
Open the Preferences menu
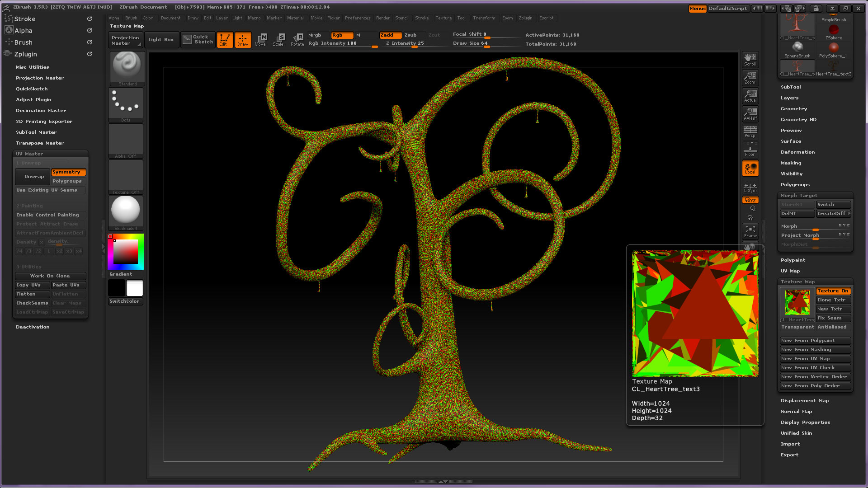[358, 18]
